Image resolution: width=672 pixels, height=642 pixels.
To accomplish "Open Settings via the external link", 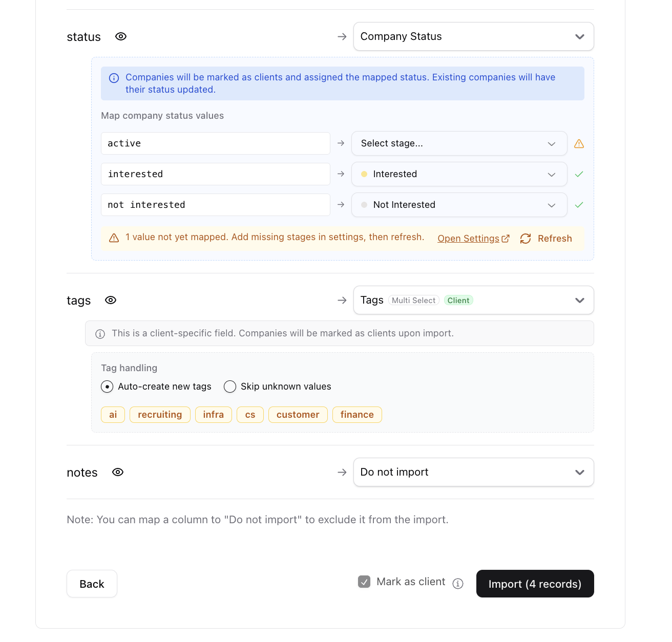I will point(473,239).
